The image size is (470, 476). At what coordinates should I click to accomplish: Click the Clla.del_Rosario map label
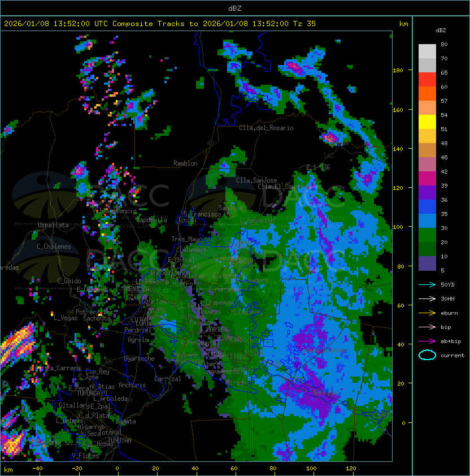click(x=266, y=128)
